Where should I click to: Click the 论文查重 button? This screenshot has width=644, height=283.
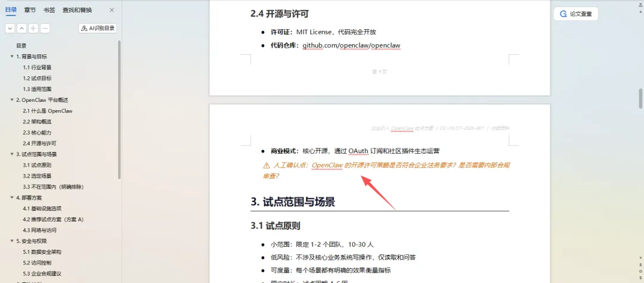pyautogui.click(x=576, y=14)
